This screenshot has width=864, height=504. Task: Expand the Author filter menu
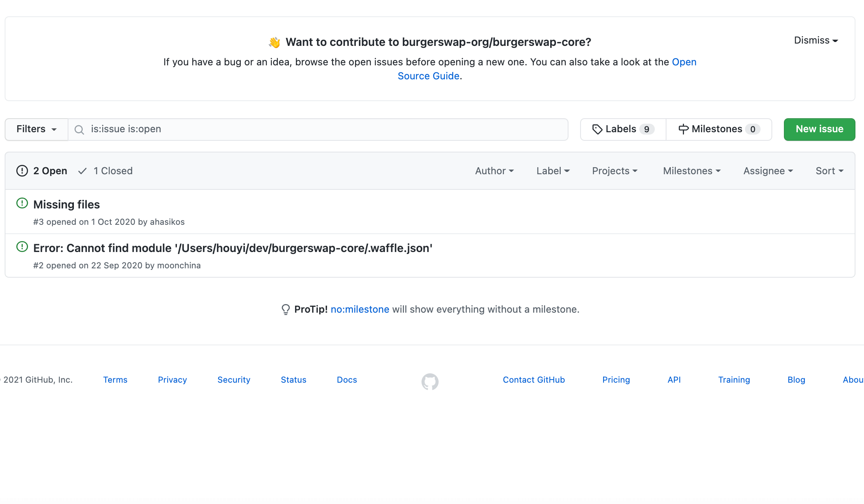click(x=494, y=171)
